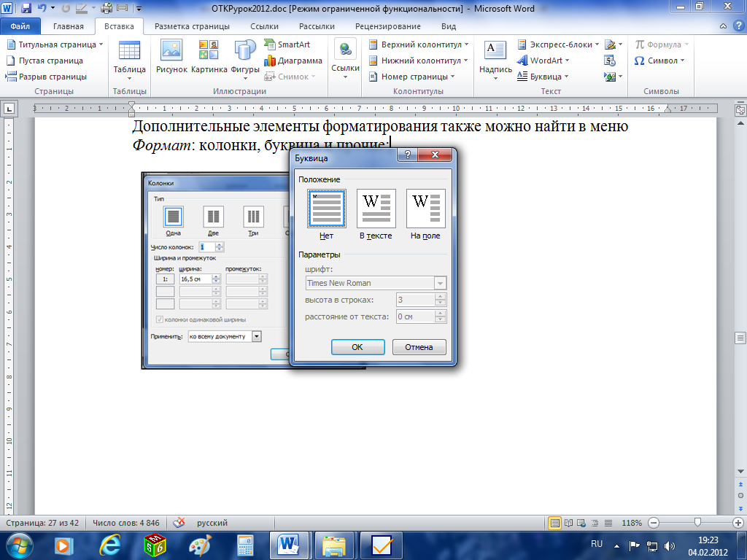This screenshot has width=747, height=560.
Task: Select the Одна column type in Колонки
Action: tap(174, 217)
